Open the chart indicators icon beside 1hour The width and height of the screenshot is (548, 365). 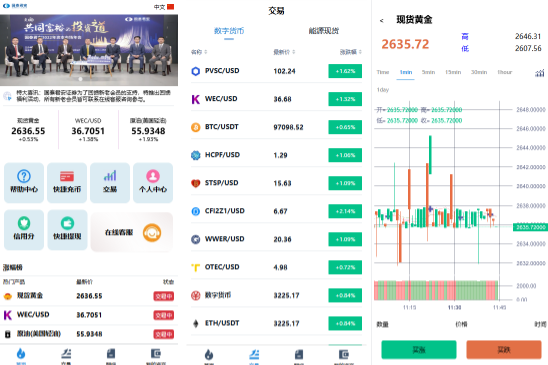point(540,73)
